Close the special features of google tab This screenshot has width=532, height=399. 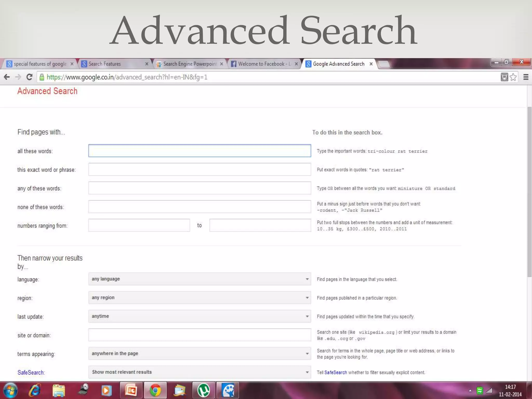(72, 64)
